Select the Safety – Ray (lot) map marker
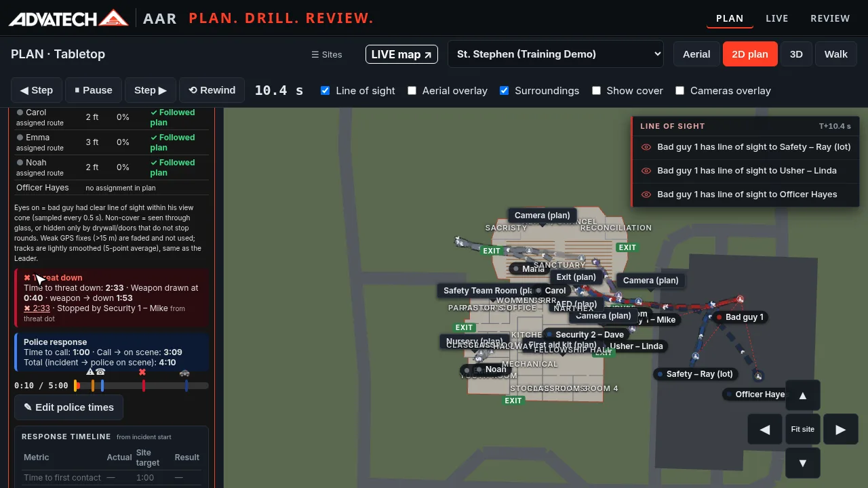The width and height of the screenshot is (868, 488). click(x=695, y=374)
